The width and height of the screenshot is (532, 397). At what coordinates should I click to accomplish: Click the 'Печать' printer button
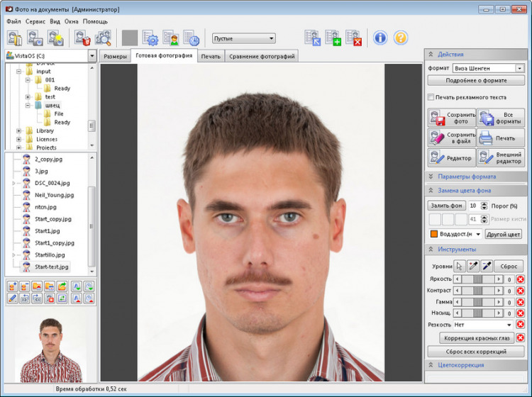[x=501, y=138]
